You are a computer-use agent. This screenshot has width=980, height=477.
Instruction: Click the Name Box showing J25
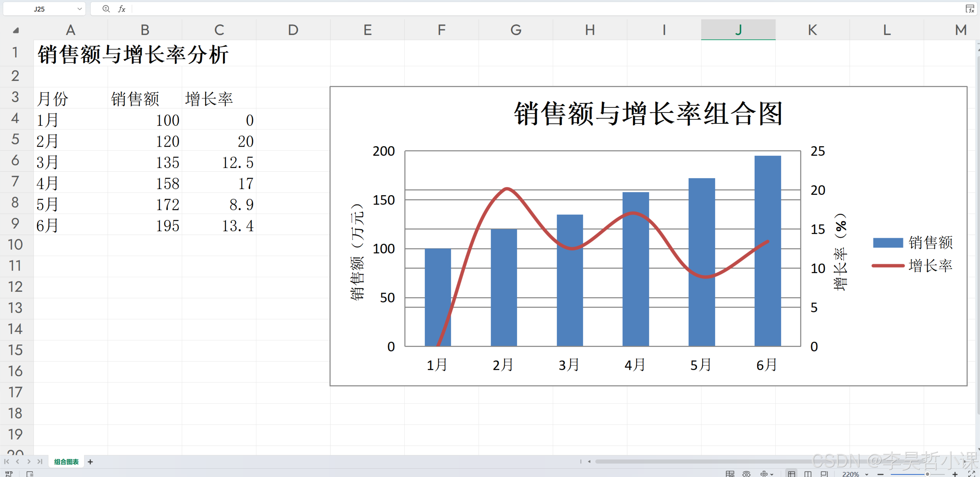click(x=39, y=9)
